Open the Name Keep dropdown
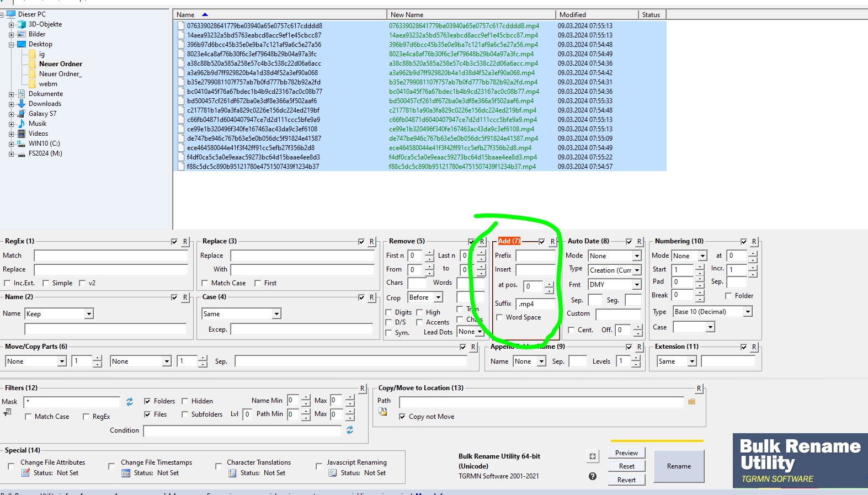Screen dimensions: 868x495 point(88,314)
